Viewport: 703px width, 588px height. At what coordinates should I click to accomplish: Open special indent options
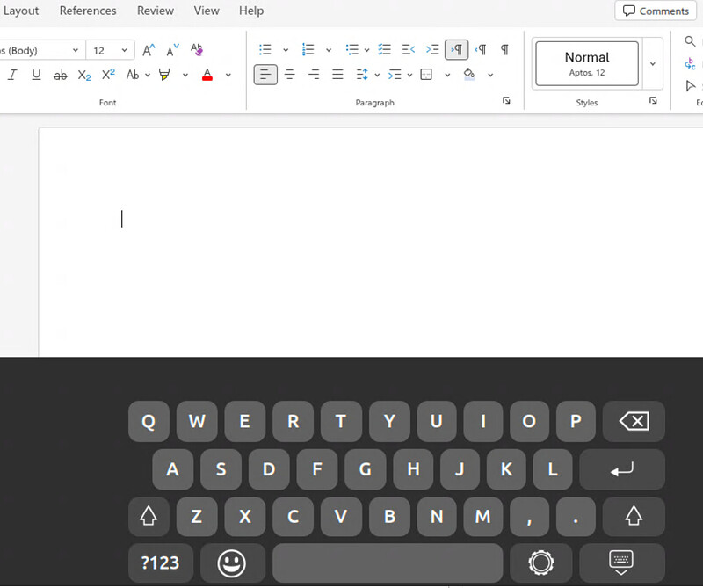click(x=400, y=75)
